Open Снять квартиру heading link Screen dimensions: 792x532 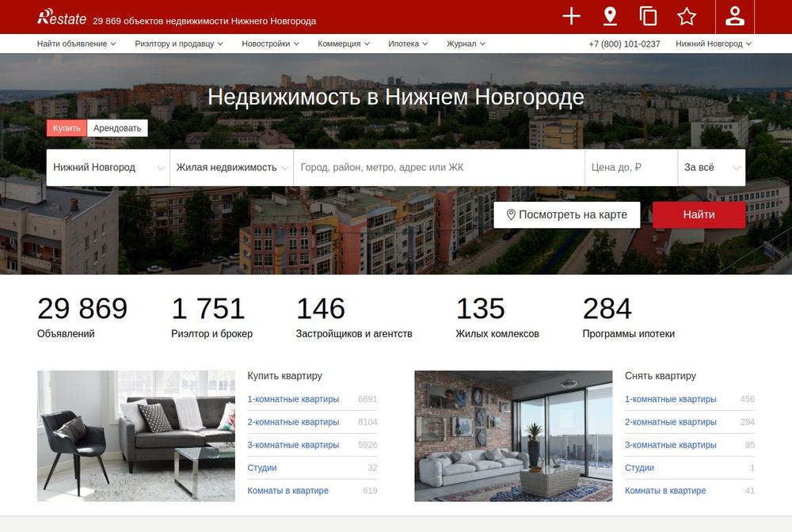(x=661, y=376)
